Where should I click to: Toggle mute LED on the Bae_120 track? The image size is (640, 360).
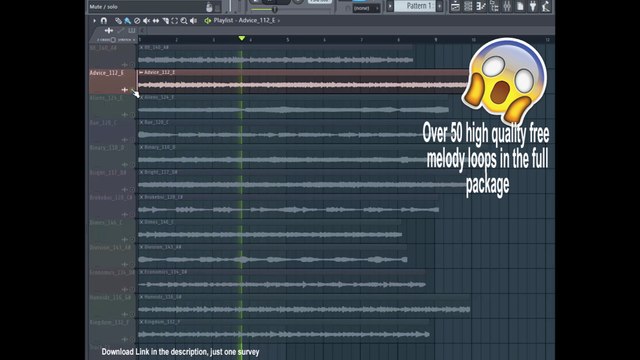click(132, 140)
